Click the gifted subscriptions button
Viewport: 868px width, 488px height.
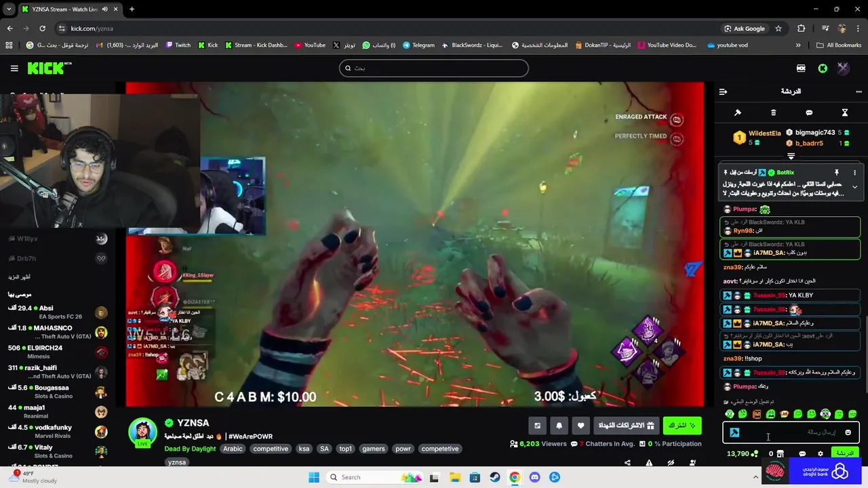coord(627,426)
